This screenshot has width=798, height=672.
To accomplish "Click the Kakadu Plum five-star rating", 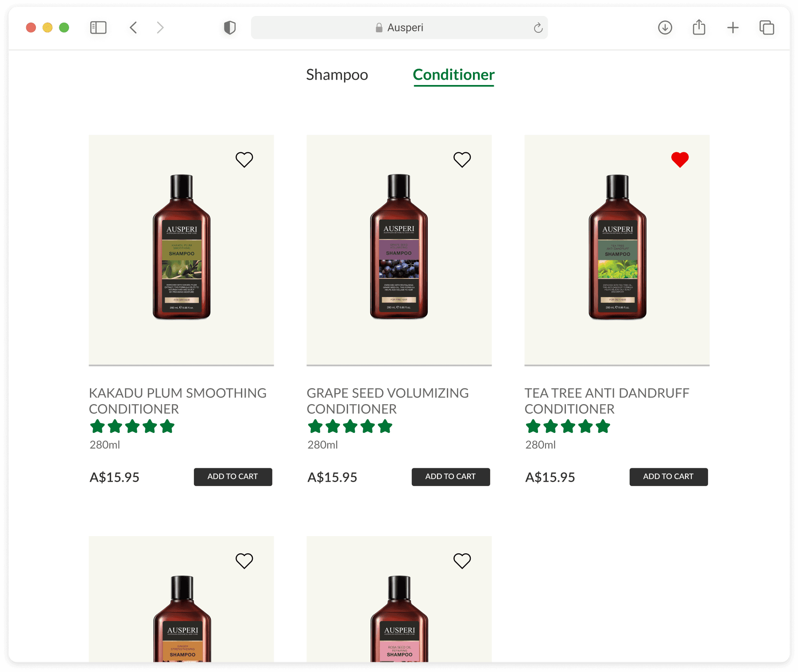I will (132, 427).
